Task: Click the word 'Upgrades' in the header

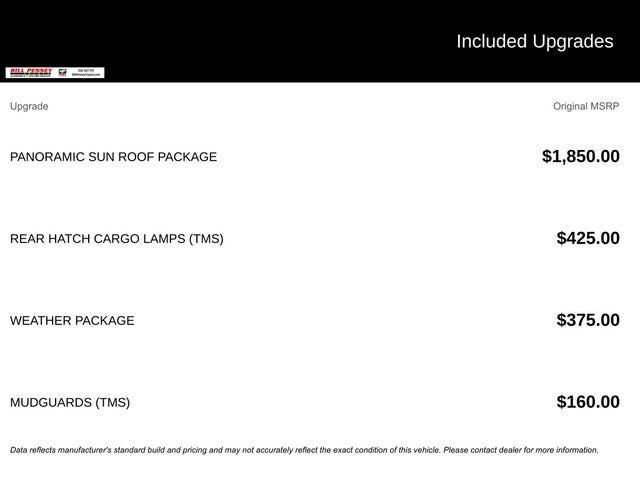Action: click(x=573, y=41)
